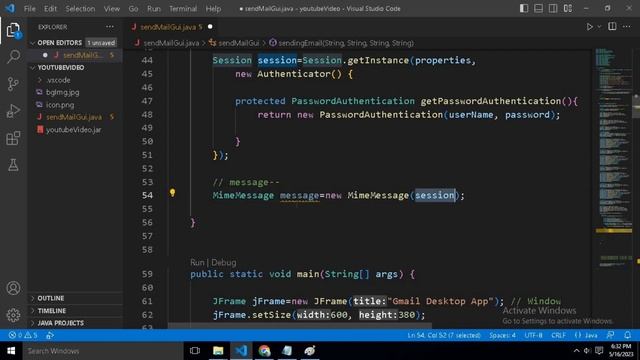Toggle the bottom panel layout icon

(x=538, y=9)
